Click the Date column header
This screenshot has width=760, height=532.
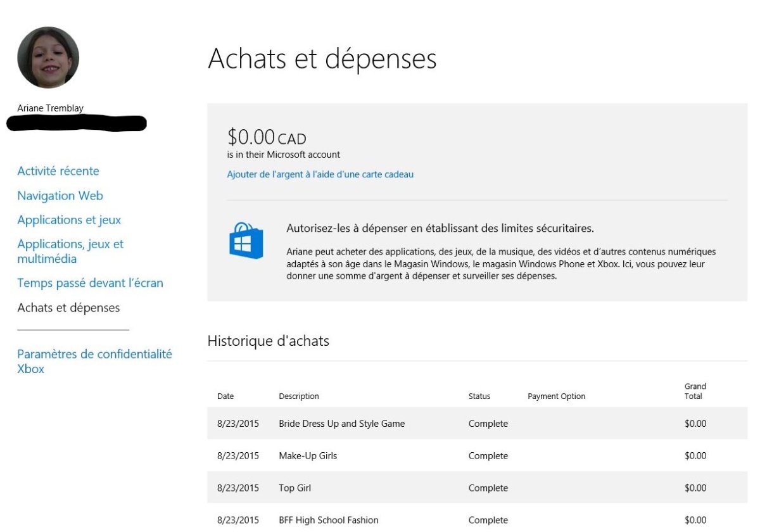pos(225,396)
